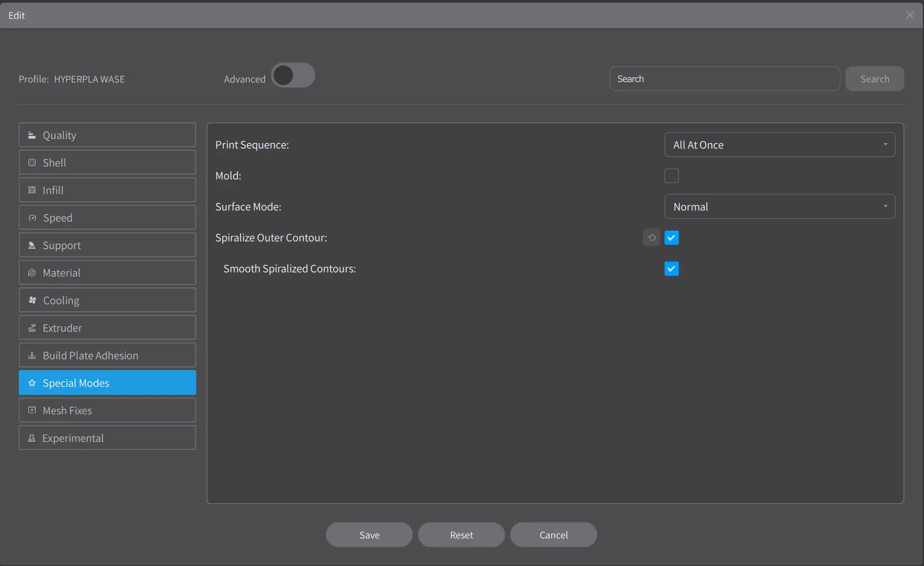Viewport: 924px width, 566px height.
Task: Click the Speed gauge icon
Action: point(32,218)
